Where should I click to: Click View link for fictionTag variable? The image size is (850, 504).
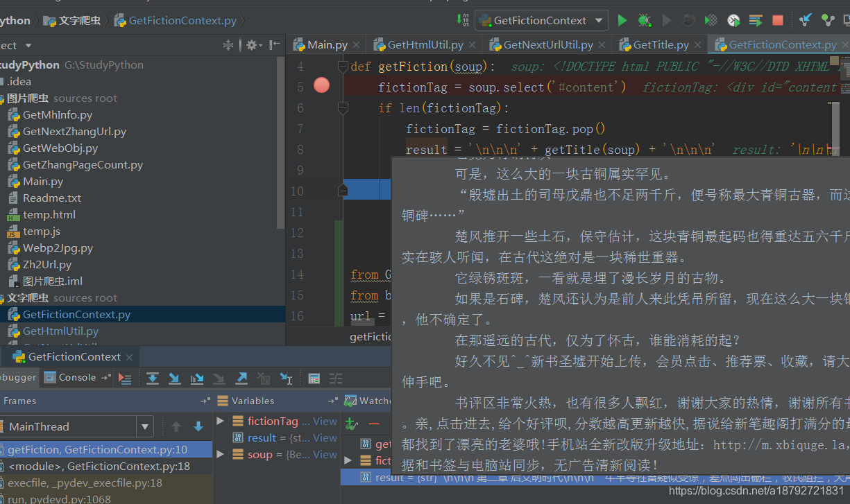coord(325,421)
